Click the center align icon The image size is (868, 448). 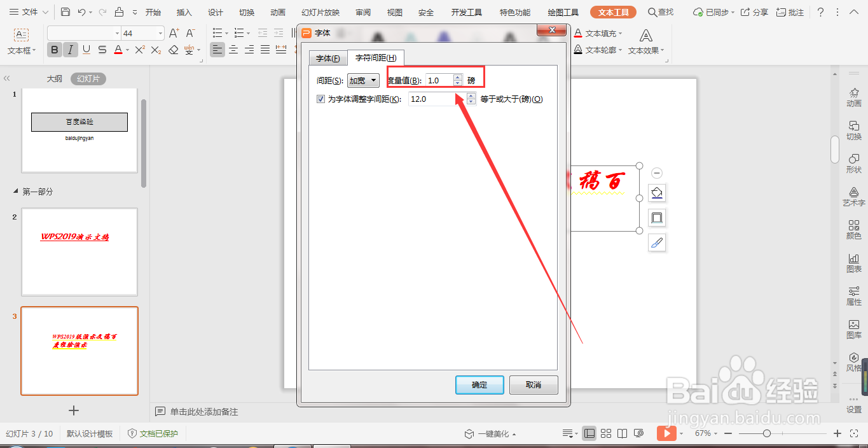point(234,50)
